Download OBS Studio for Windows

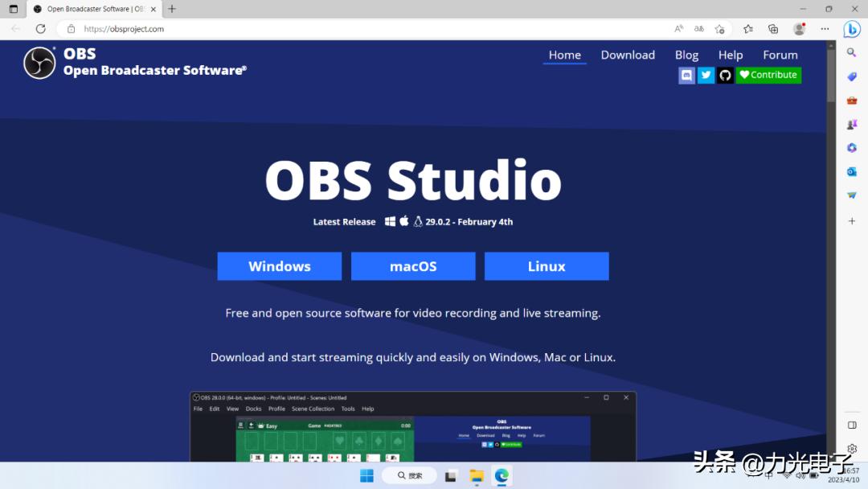280,266
